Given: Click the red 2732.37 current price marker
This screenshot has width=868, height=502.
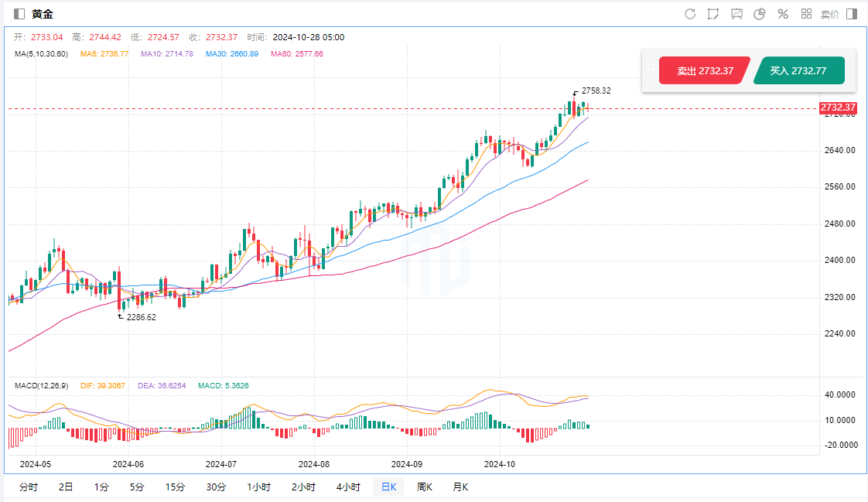Looking at the screenshot, I should [838, 108].
